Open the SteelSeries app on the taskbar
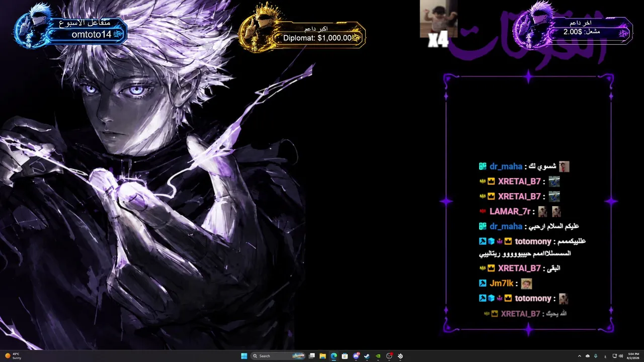The height and width of the screenshot is (362, 644). [400, 356]
